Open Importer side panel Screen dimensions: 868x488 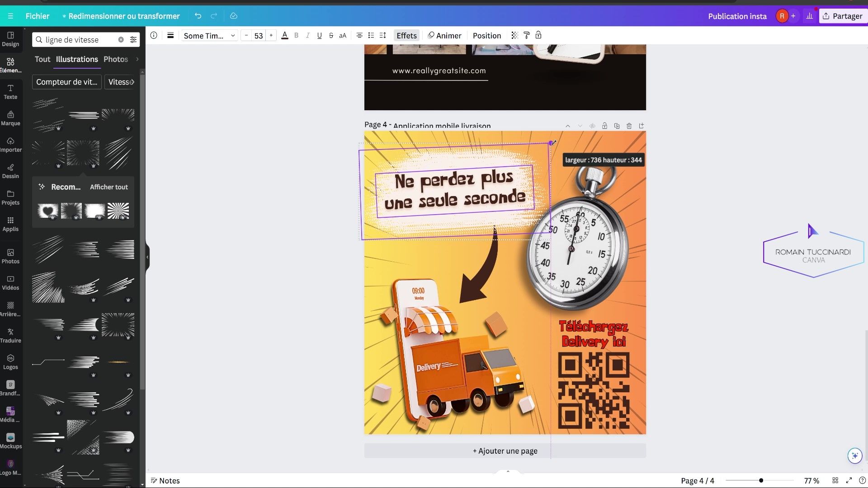coord(10,145)
